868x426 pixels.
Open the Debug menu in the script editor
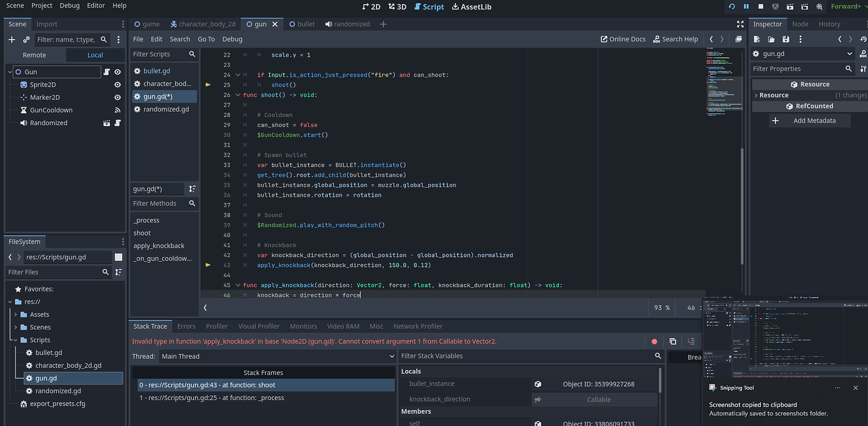tap(231, 39)
